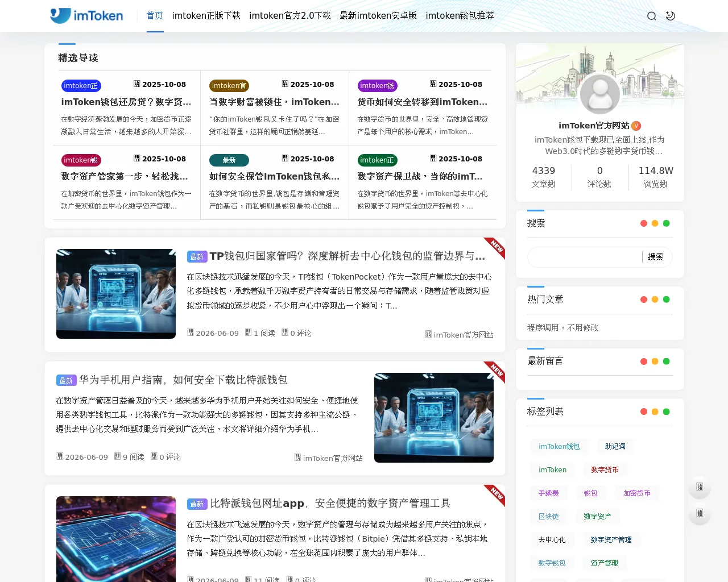Click the blue imtoken正 badge on 钱包还房贷 card
The height and width of the screenshot is (582, 728).
81,86
